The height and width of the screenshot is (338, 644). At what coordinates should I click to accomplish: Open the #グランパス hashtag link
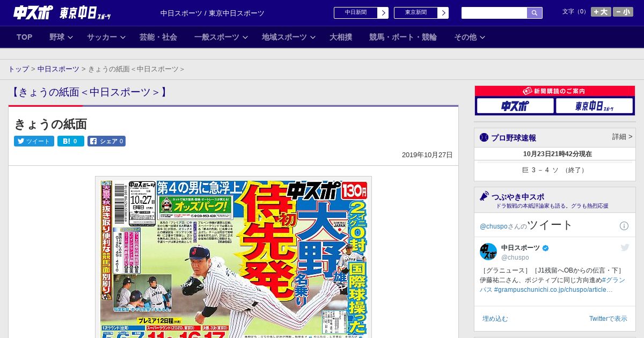pyautogui.click(x=553, y=284)
